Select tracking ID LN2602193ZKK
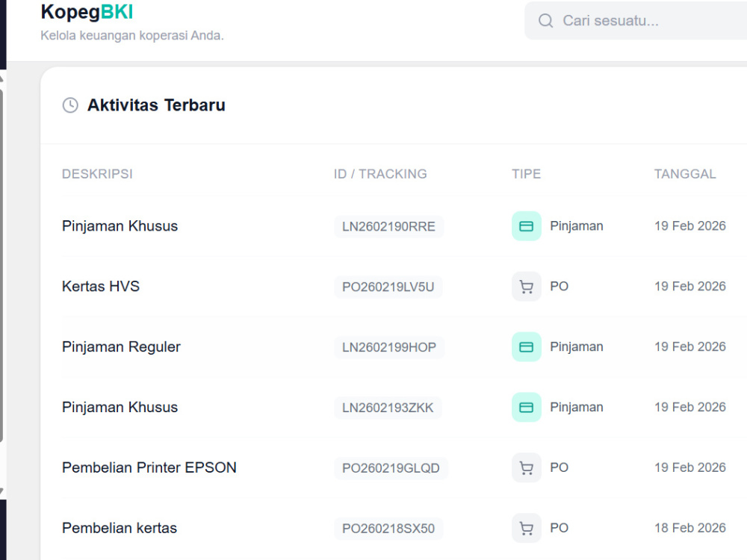 pos(388,408)
